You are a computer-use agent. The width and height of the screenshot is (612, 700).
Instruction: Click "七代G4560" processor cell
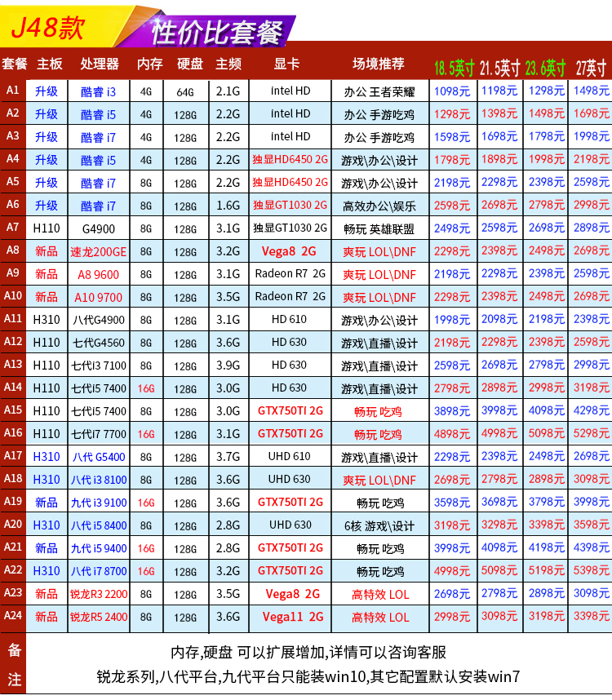point(99,343)
